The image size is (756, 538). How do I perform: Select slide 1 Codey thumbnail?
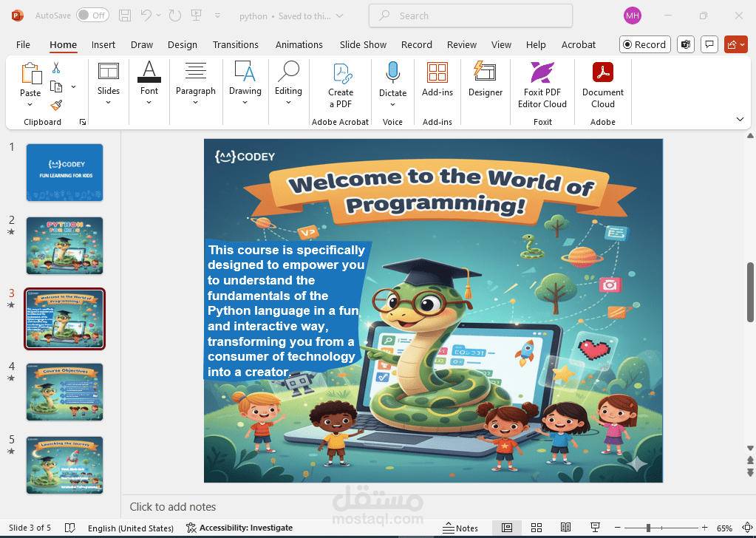(x=64, y=172)
